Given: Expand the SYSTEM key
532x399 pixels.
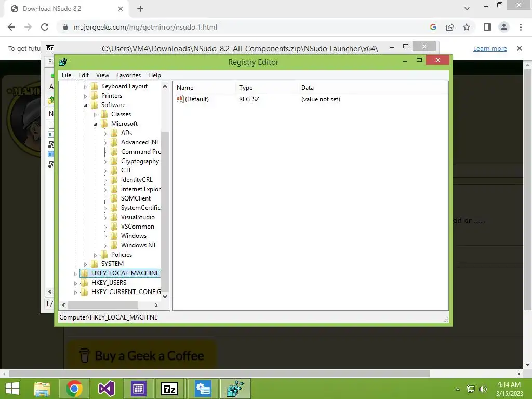Looking at the screenshot, I should pyautogui.click(x=85, y=264).
